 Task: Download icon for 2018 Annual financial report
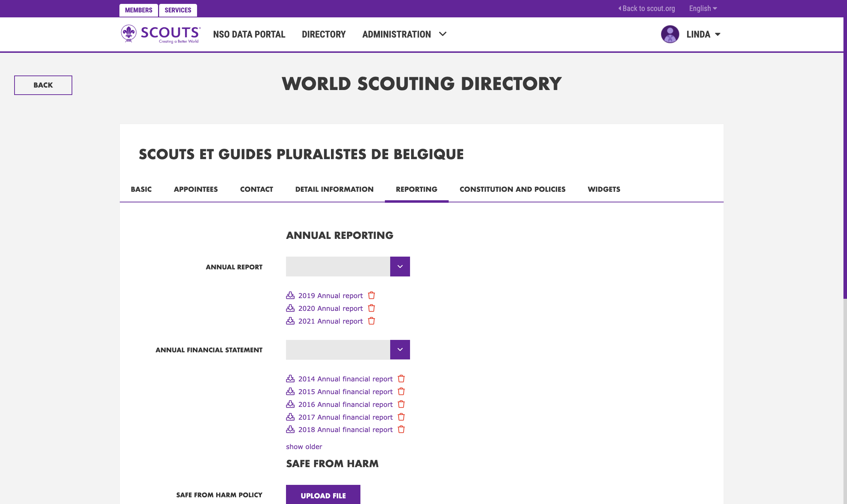coord(290,429)
